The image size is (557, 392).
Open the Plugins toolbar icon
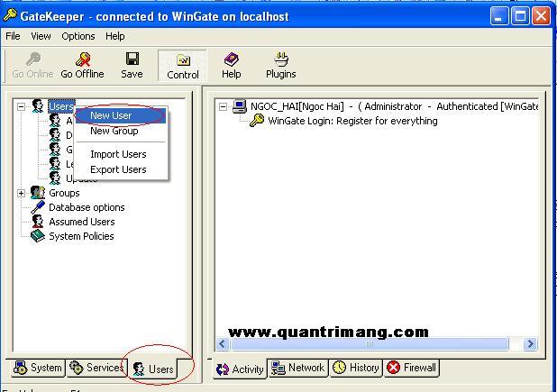[281, 59]
